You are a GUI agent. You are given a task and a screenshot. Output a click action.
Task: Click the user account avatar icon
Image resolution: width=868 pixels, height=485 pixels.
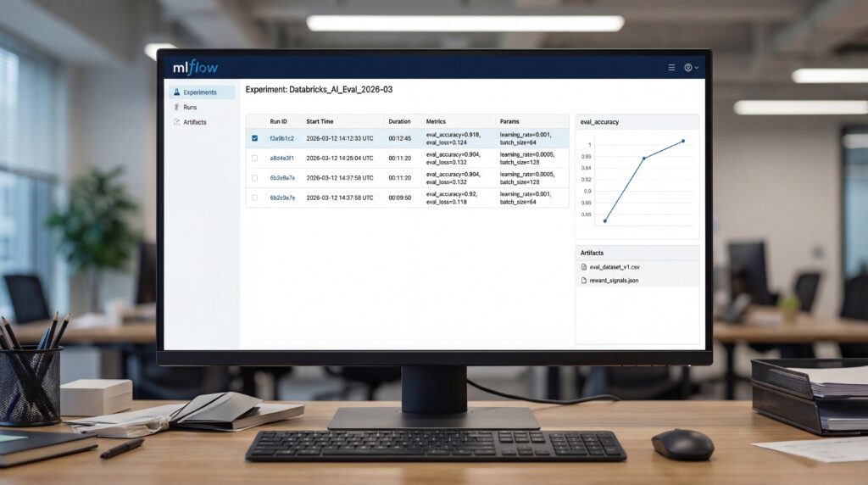687,67
